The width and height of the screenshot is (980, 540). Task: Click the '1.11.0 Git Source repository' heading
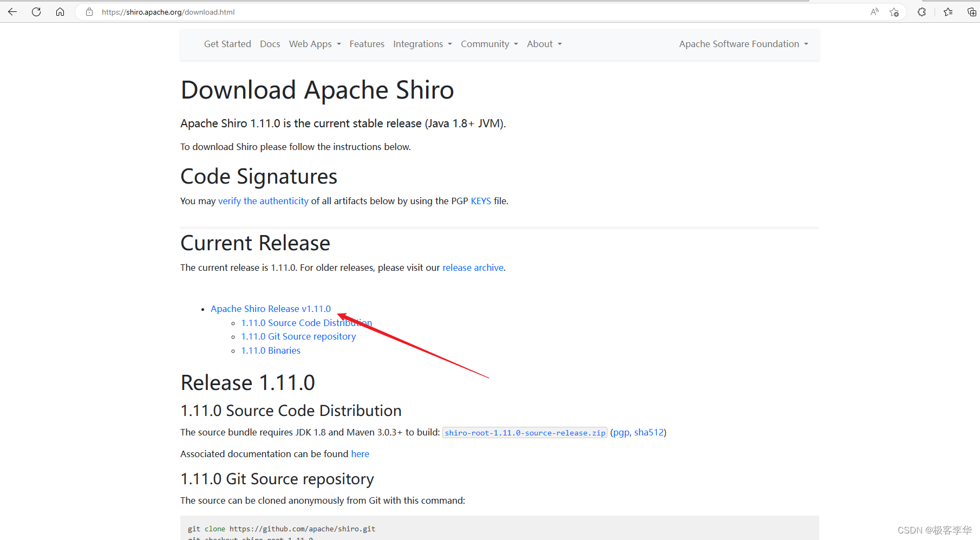pos(277,479)
